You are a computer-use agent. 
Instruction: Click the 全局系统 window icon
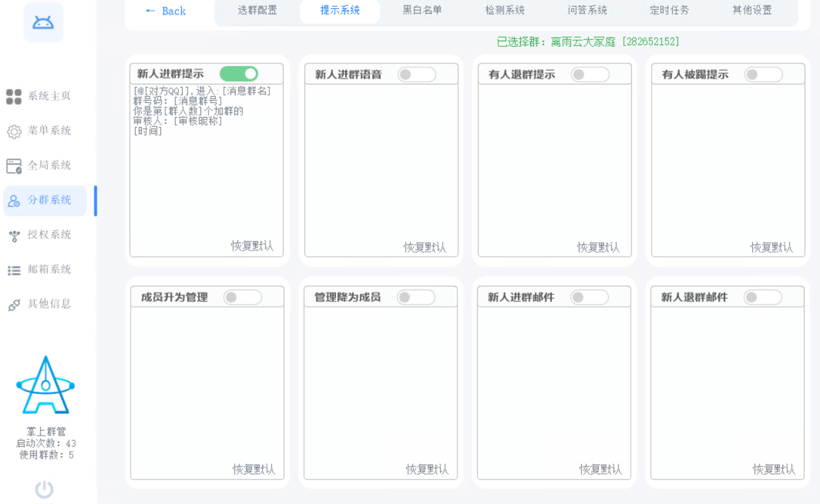14,166
